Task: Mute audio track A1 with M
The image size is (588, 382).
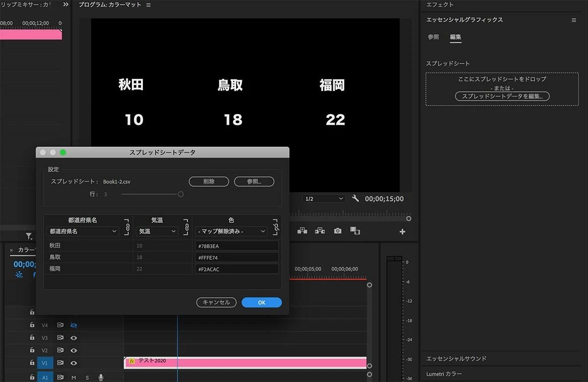Action: 73,377
